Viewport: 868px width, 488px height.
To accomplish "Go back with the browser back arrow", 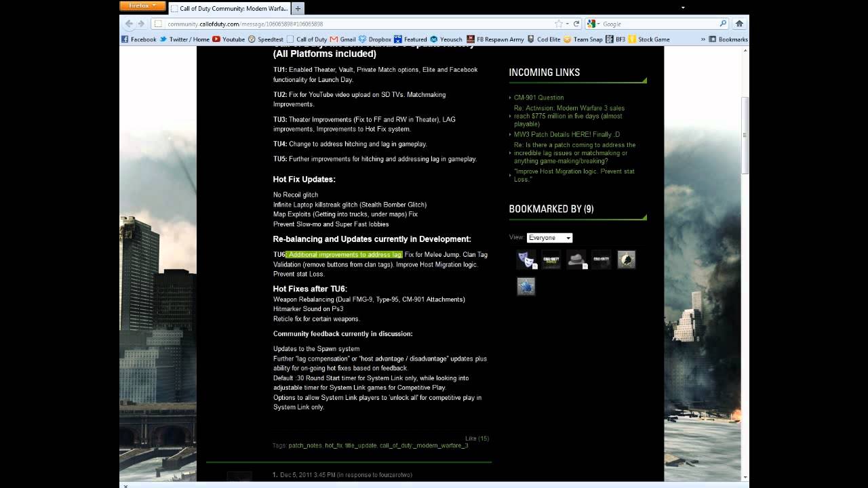I will 129,24.
